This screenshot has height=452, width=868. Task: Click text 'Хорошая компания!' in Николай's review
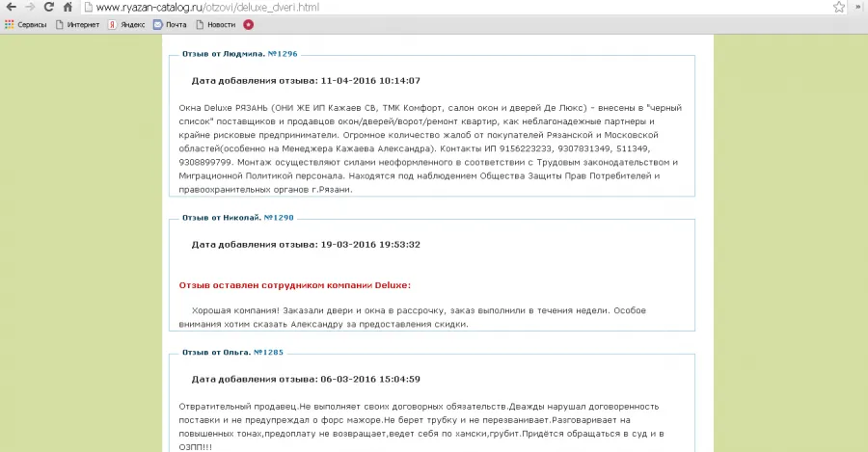236,311
